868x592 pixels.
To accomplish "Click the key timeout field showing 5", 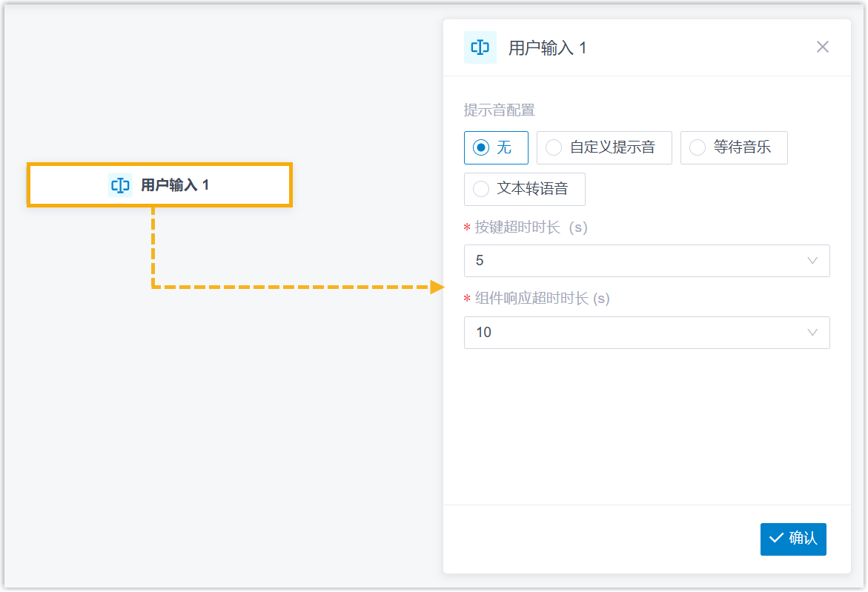I will click(x=630, y=261).
